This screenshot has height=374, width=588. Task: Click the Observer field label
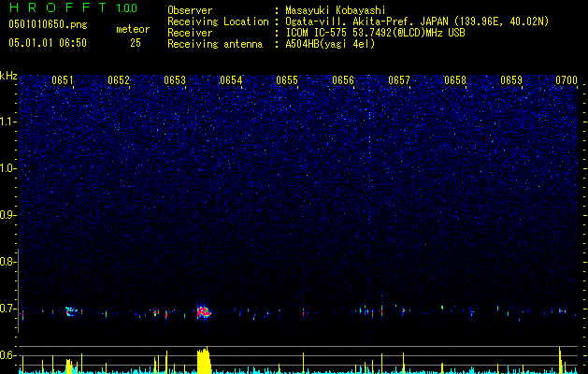[x=190, y=10]
